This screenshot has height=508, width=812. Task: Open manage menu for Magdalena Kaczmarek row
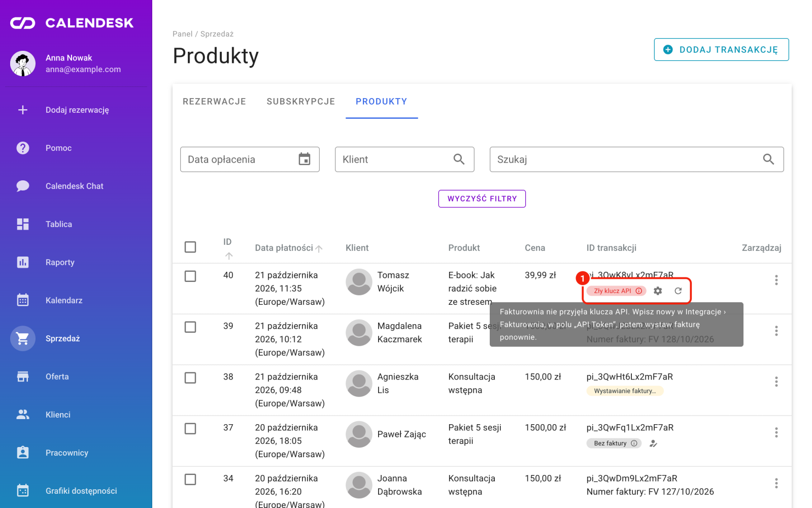point(776,331)
